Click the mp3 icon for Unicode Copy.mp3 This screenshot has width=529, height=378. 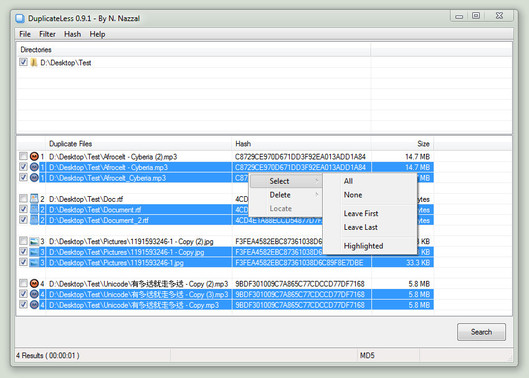pos(34,305)
